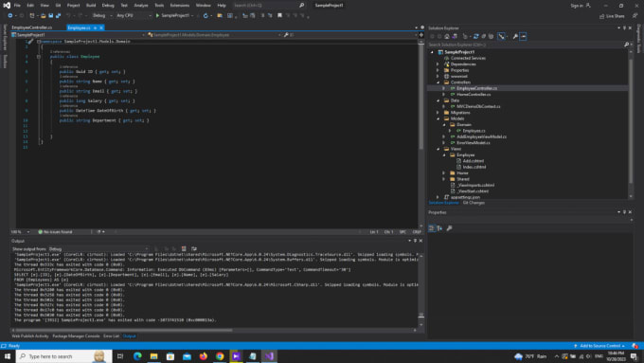Click Collapse All icon in Solution Explorer toolbar
The width and height of the screenshot is (644, 363).
tap(483, 37)
